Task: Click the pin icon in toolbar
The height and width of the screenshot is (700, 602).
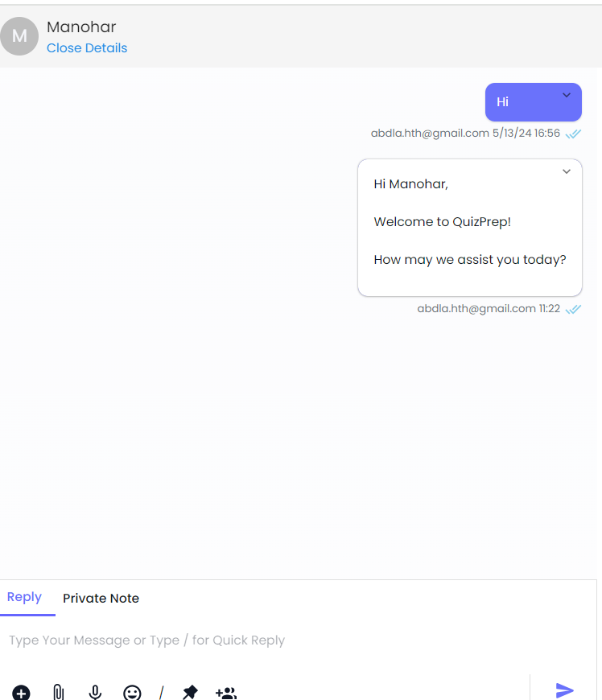Action: 190,692
